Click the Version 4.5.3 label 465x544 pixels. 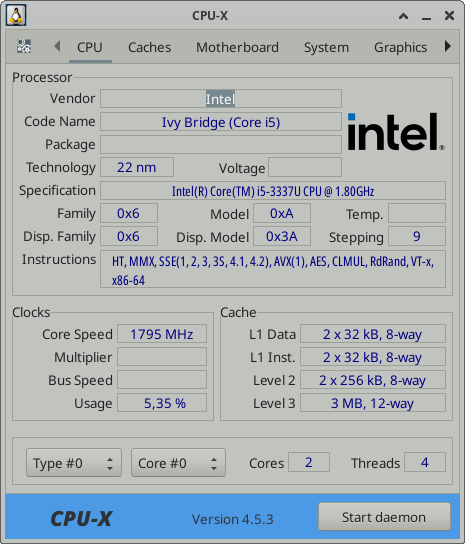tap(232, 519)
